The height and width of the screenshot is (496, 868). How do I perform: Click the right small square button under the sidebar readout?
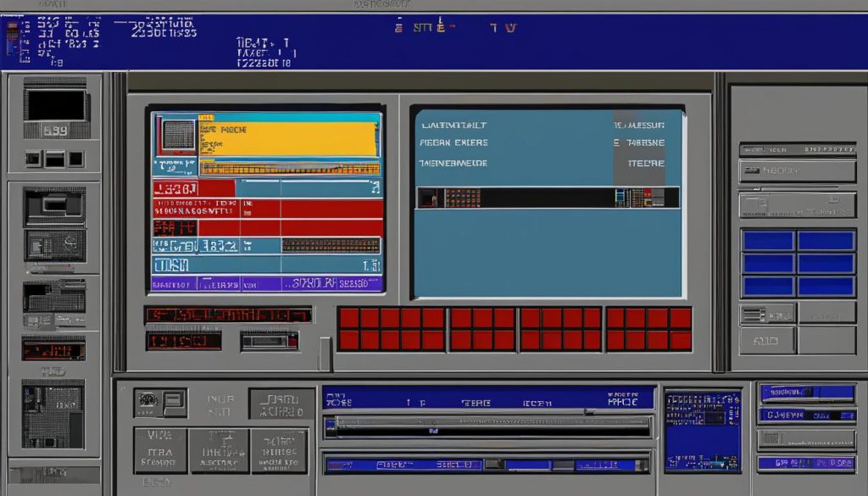tap(75, 159)
